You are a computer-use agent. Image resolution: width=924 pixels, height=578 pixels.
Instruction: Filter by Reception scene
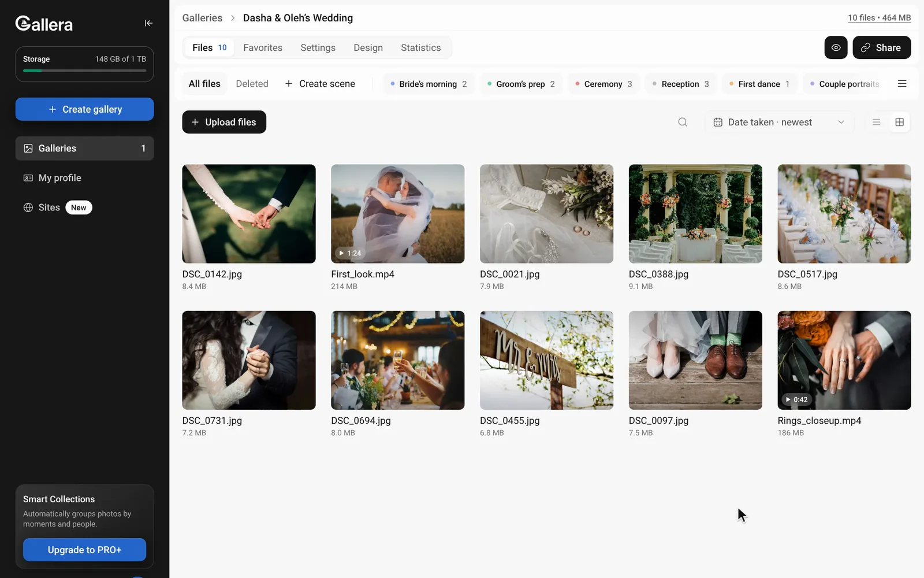[x=681, y=84]
